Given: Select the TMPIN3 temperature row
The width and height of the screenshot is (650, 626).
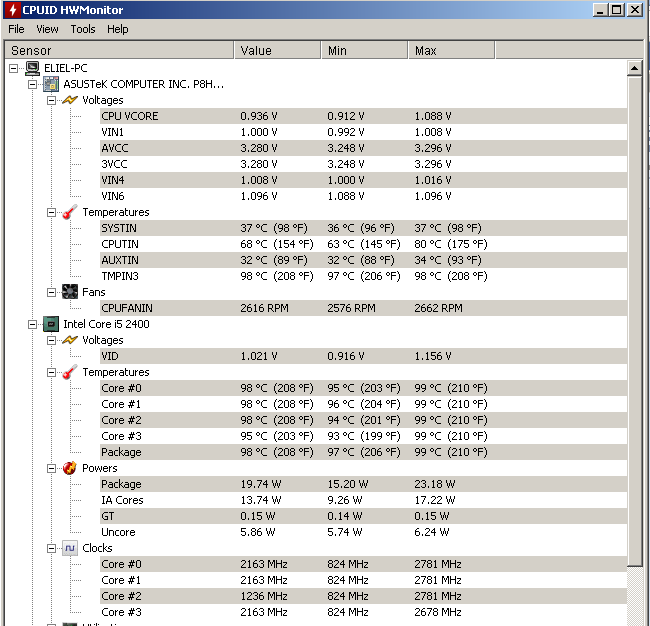Looking at the screenshot, I should click(363, 276).
